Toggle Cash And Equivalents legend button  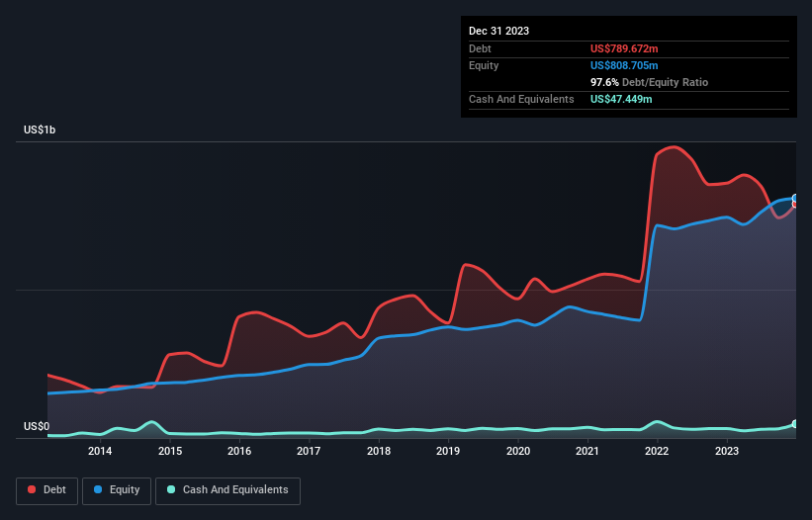click(x=227, y=490)
